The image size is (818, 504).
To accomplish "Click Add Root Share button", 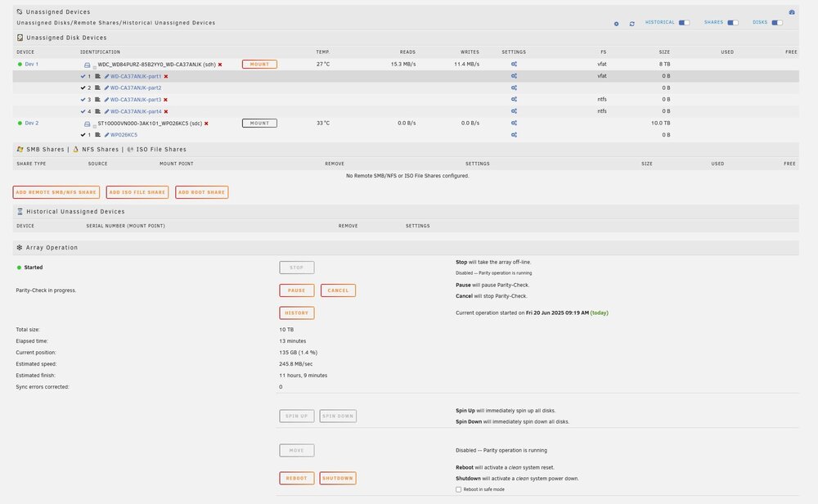I will [x=201, y=192].
